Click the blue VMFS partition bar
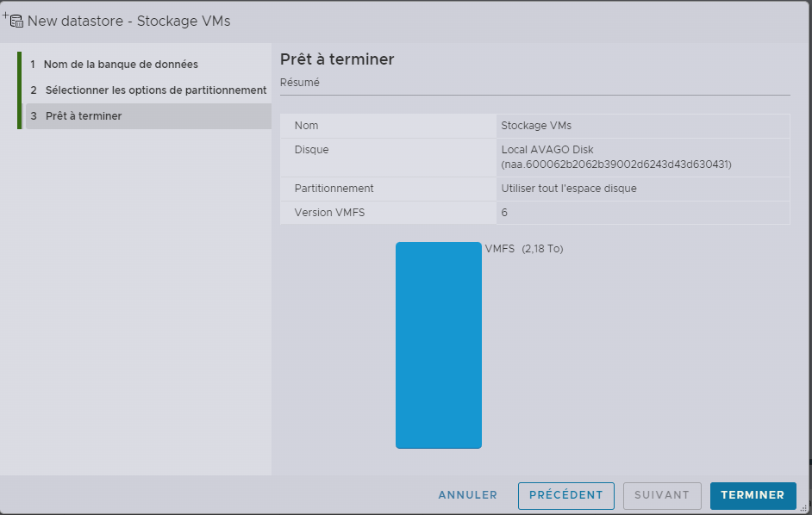Viewport: 812px width, 515px height. 438,344
